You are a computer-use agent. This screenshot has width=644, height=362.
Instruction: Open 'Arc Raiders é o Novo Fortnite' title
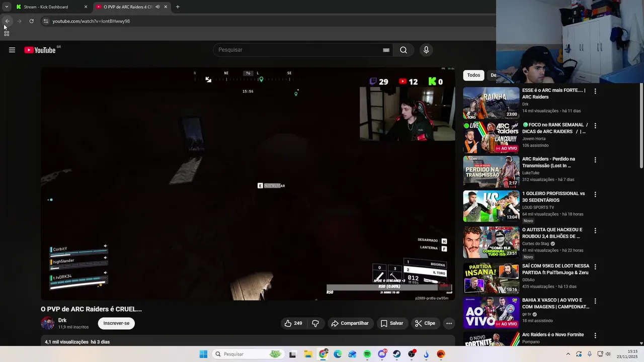(x=552, y=335)
